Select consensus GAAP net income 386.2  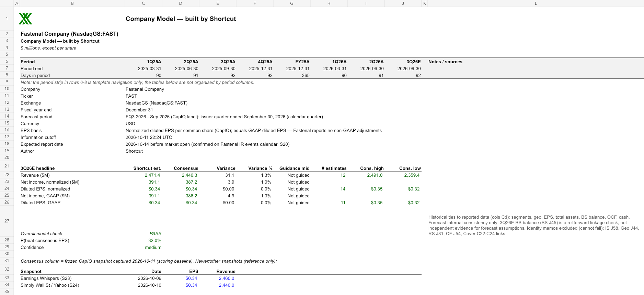[192, 196]
